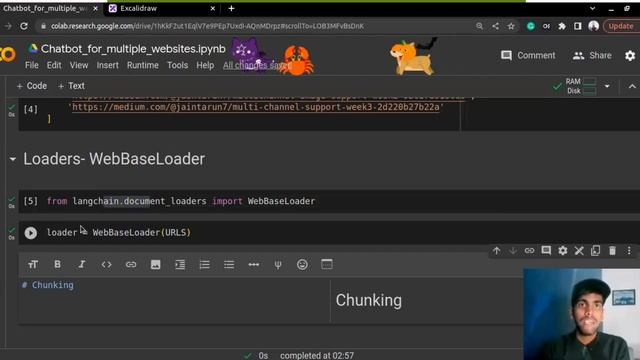Viewport: 640px width, 360px height.
Task: Insert horizontal rule in text toolbar
Action: click(253, 264)
